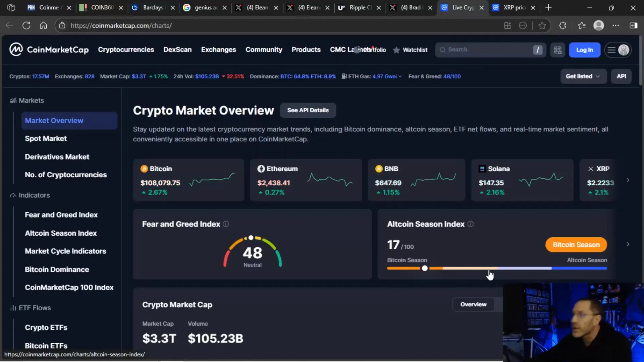Click the Solana coin icon
Screen dimensions: 644x362
click(482, 169)
